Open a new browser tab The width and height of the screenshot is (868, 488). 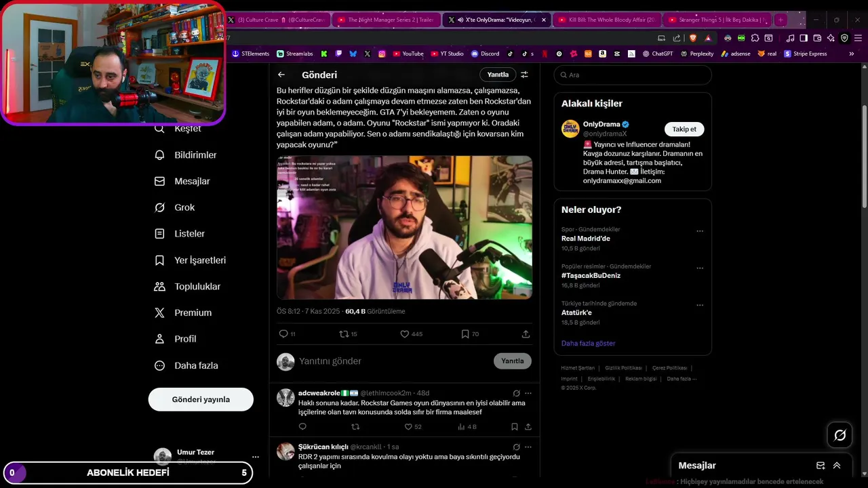[x=780, y=20]
